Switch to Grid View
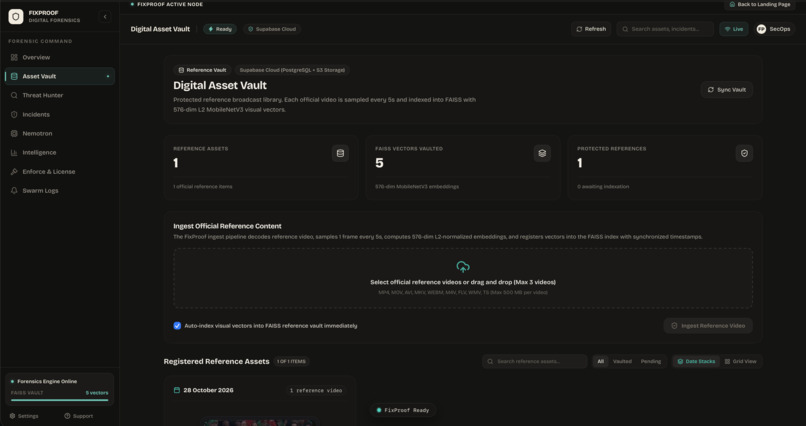 point(741,361)
